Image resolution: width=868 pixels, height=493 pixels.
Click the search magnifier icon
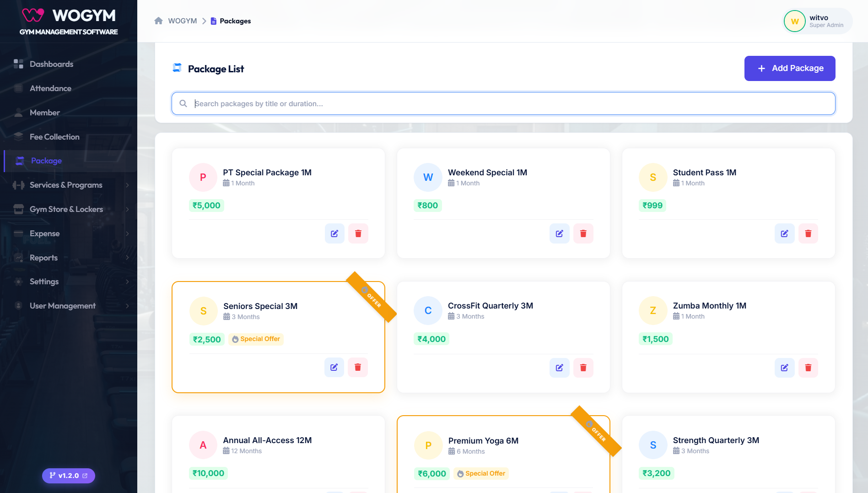(183, 103)
